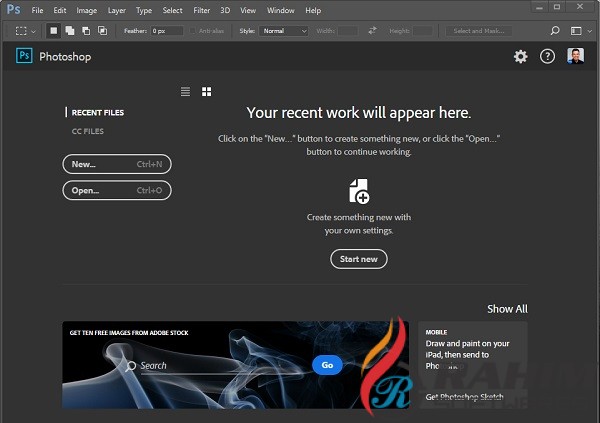Switch to list view of recent files

pyautogui.click(x=185, y=92)
